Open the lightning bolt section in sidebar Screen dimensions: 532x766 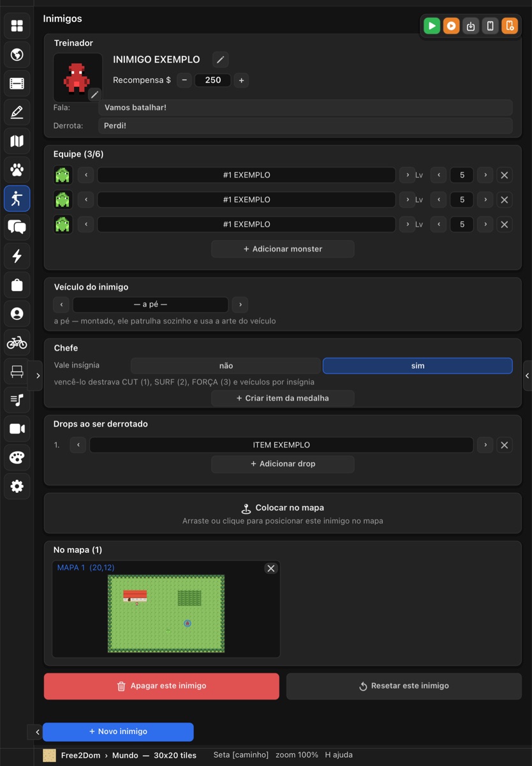[x=17, y=256]
